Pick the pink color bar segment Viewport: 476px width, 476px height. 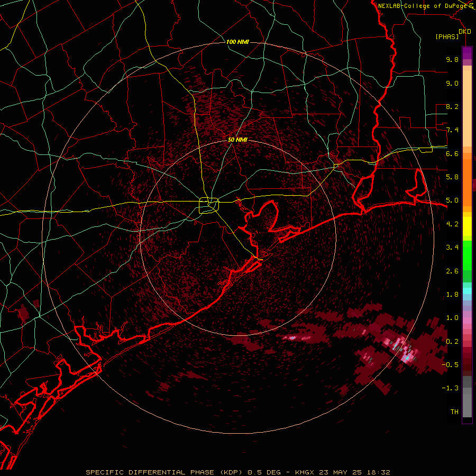[467, 321]
